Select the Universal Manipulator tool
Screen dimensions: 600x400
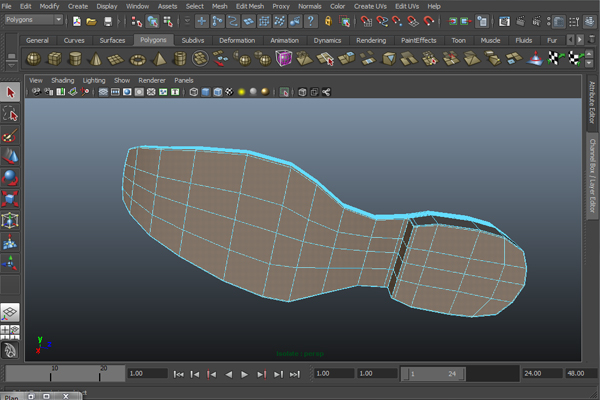pos(10,220)
